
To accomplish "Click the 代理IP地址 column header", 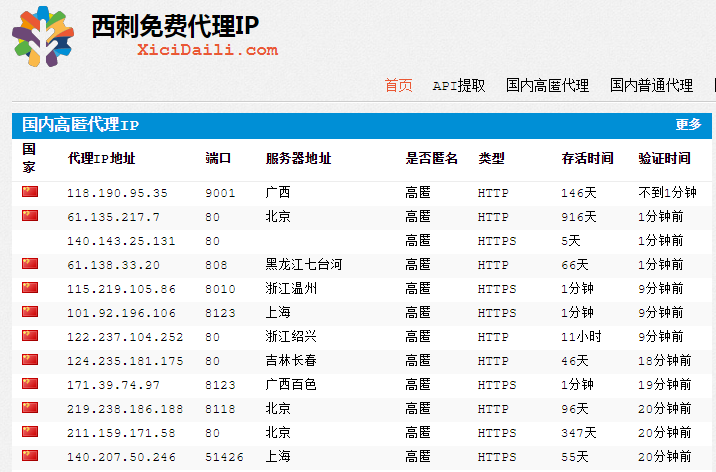I will [101, 158].
